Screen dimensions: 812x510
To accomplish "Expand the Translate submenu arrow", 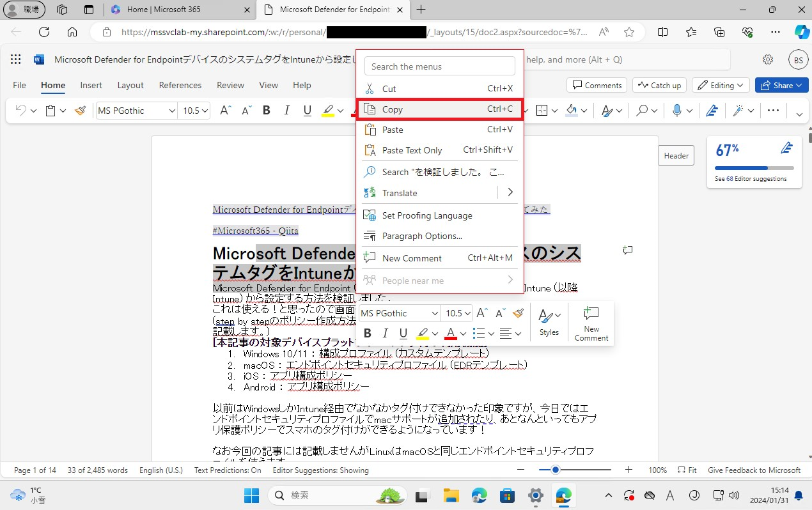I will point(510,192).
